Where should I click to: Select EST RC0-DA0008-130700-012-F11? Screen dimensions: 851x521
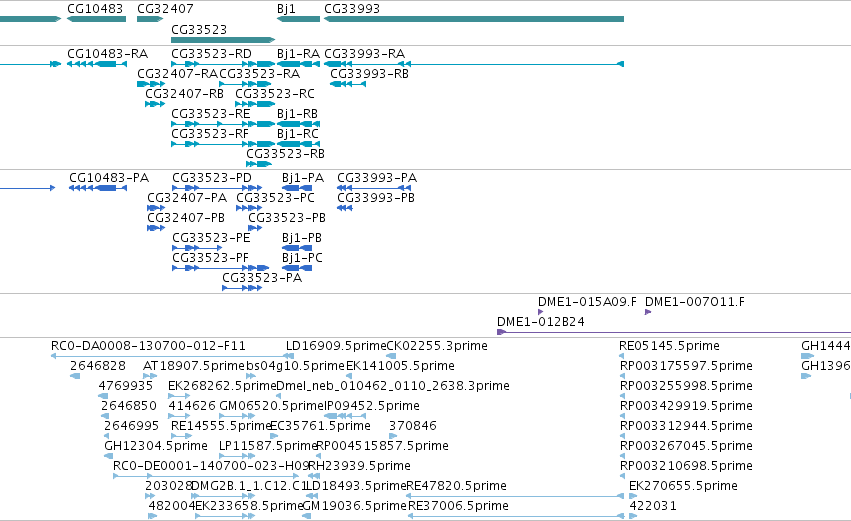[148, 346]
